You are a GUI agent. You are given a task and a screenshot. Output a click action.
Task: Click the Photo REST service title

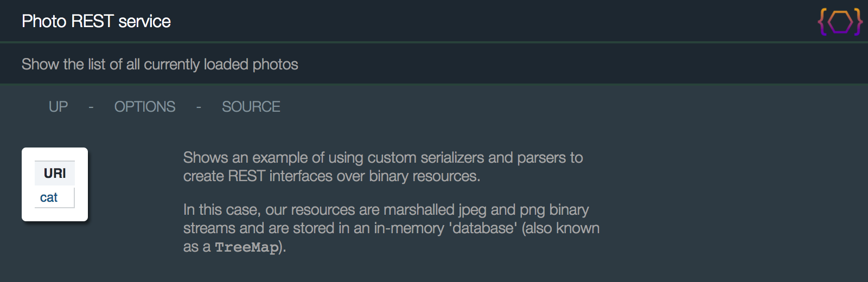coord(96,21)
